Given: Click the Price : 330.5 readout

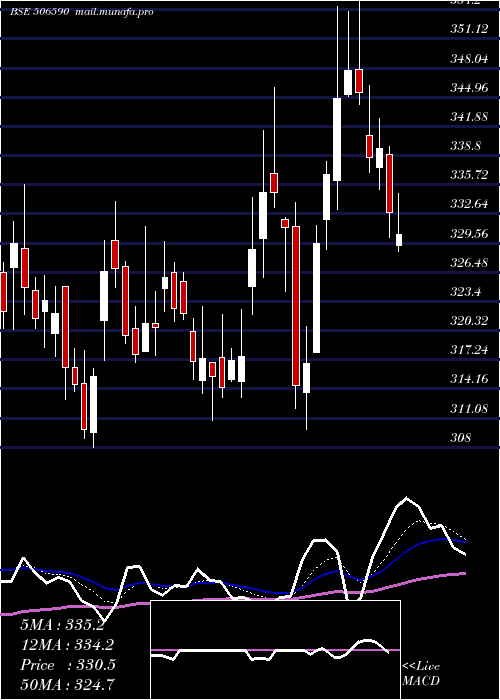Looking at the screenshot, I should tap(68, 665).
